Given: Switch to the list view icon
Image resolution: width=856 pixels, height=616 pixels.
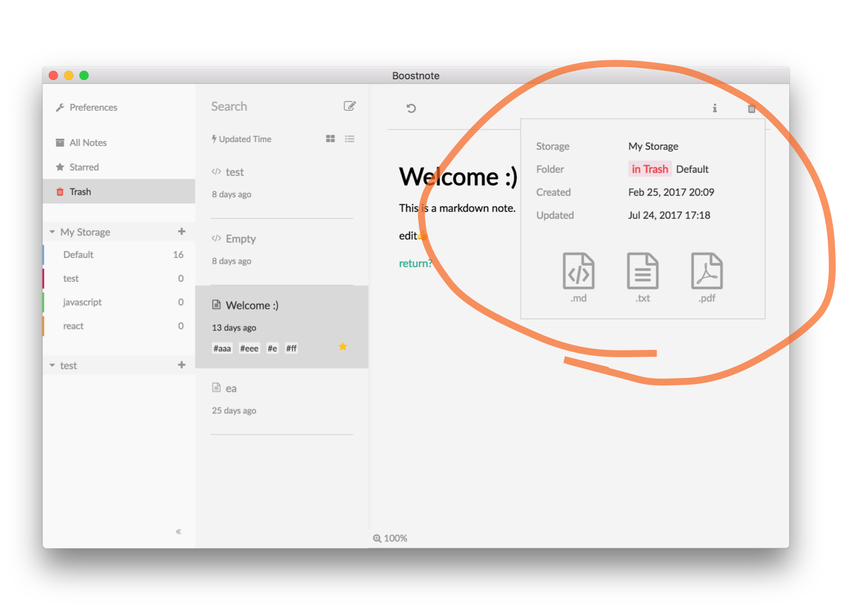Looking at the screenshot, I should click(350, 139).
